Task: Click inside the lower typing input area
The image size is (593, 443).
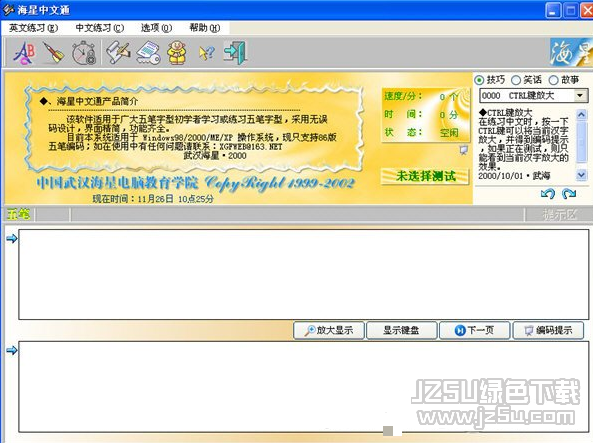Action: click(x=304, y=386)
